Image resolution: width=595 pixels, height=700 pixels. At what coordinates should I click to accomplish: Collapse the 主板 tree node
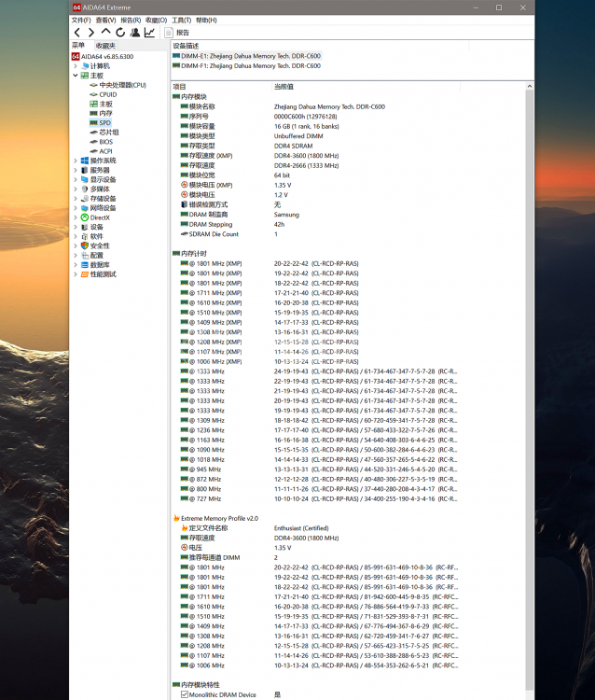(x=76, y=76)
